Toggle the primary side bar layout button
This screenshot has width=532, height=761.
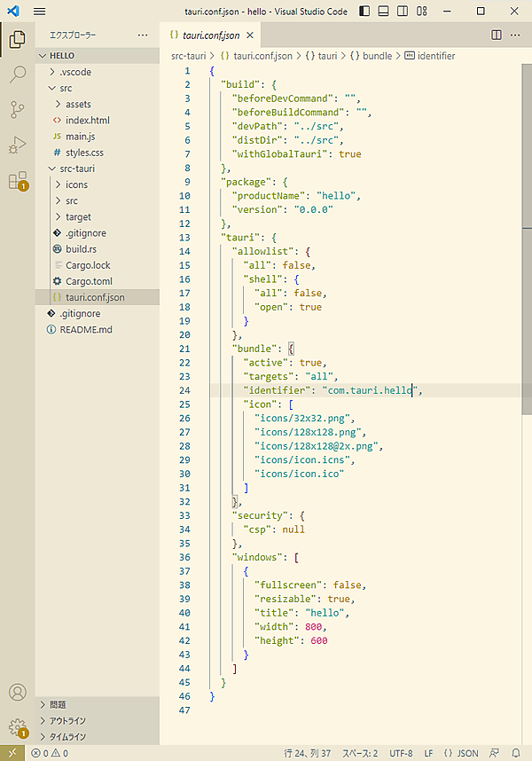(366, 12)
